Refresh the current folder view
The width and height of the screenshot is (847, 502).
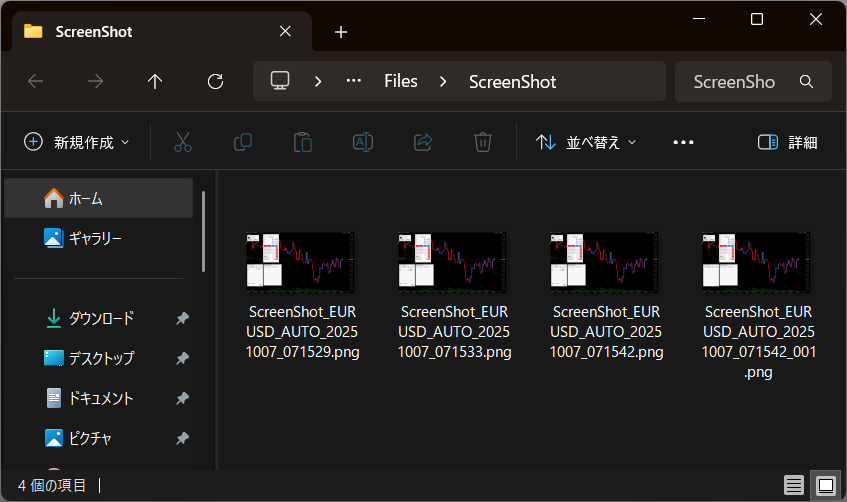point(215,82)
